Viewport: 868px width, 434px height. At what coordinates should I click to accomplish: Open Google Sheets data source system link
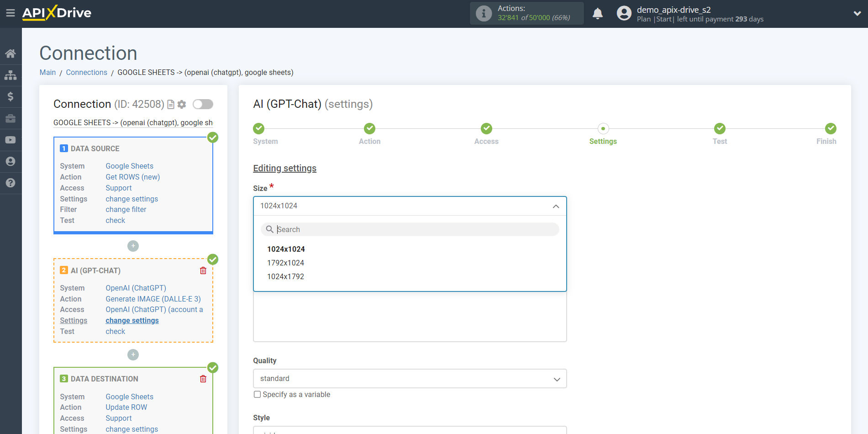tap(129, 166)
